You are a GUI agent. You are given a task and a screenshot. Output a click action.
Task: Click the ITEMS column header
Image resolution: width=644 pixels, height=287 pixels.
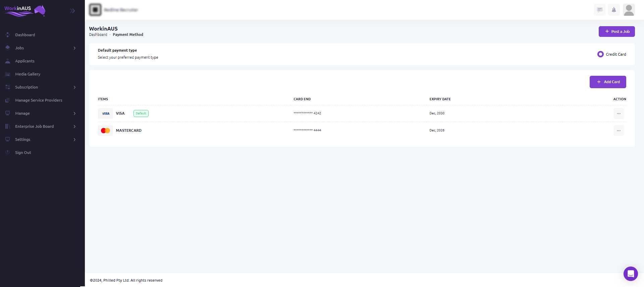click(x=103, y=99)
